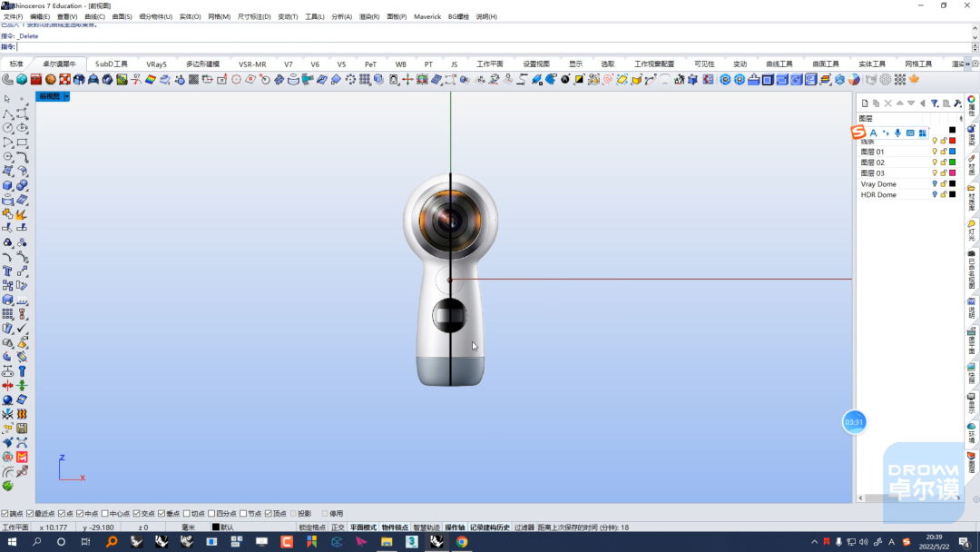Open the Properties panel color wheel tab

point(971,99)
